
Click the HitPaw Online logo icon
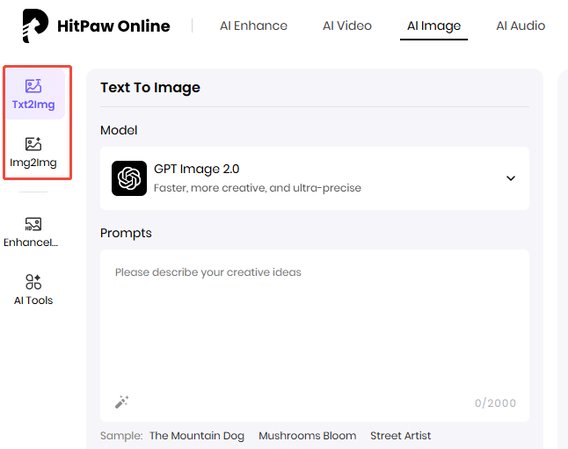click(x=35, y=26)
